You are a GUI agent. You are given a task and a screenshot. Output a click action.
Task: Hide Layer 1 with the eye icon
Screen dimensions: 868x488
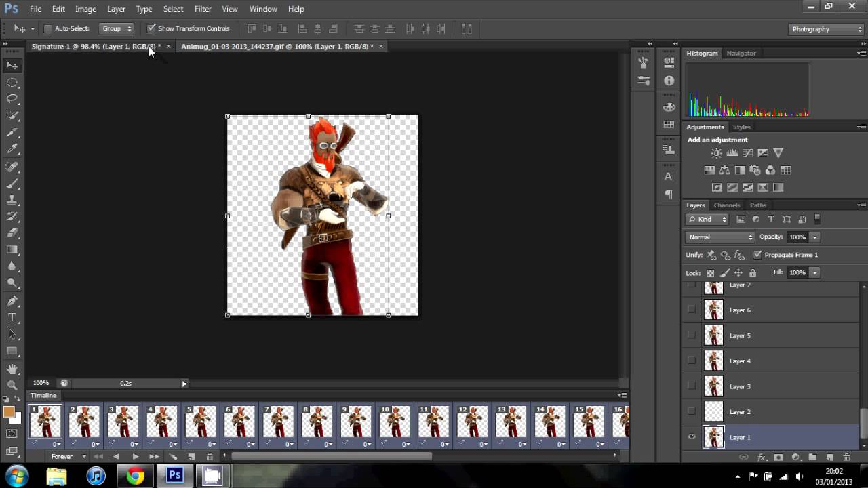click(x=692, y=437)
